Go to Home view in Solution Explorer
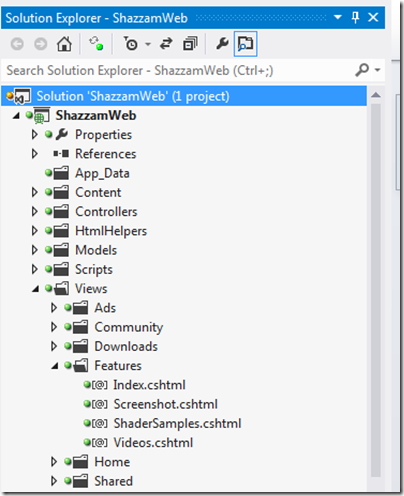The height and width of the screenshot is (496, 404). 64,44
